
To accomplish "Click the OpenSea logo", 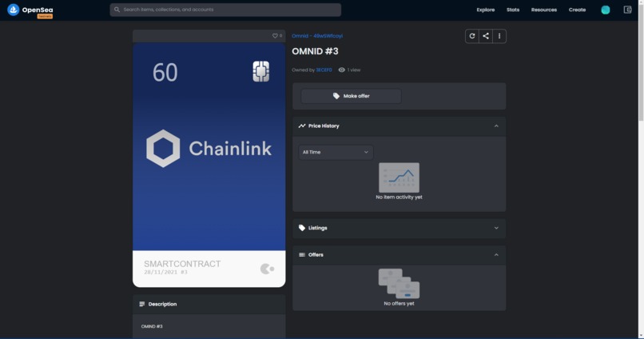I will click(30, 10).
